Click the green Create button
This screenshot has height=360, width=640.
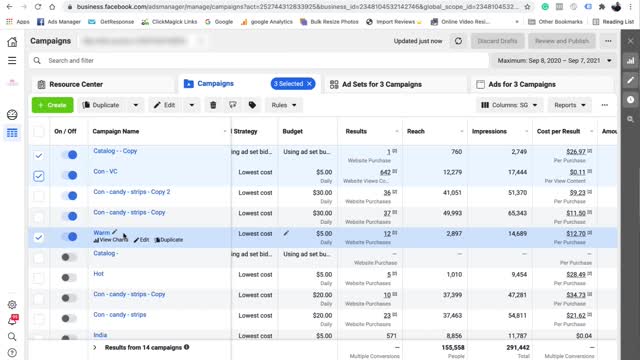tap(53, 105)
